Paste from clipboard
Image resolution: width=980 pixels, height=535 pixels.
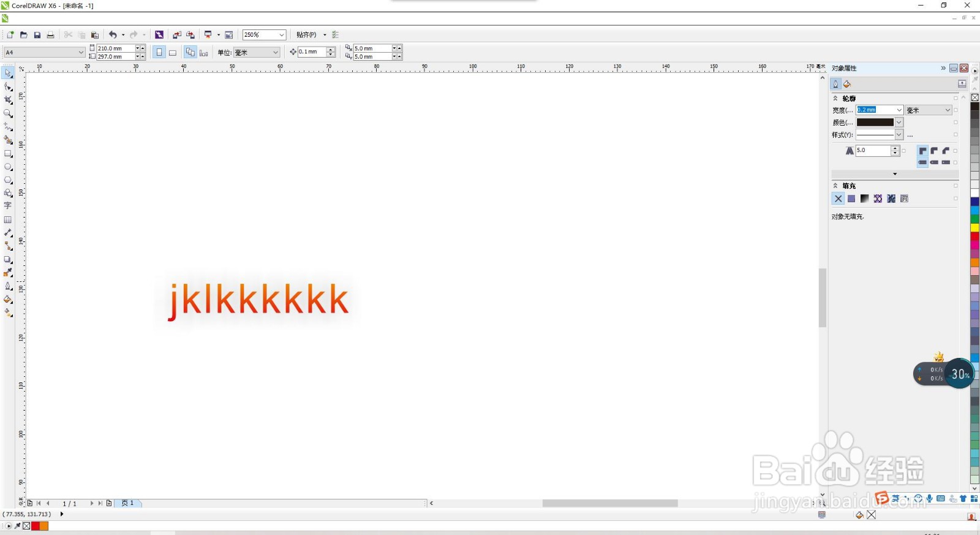95,35
